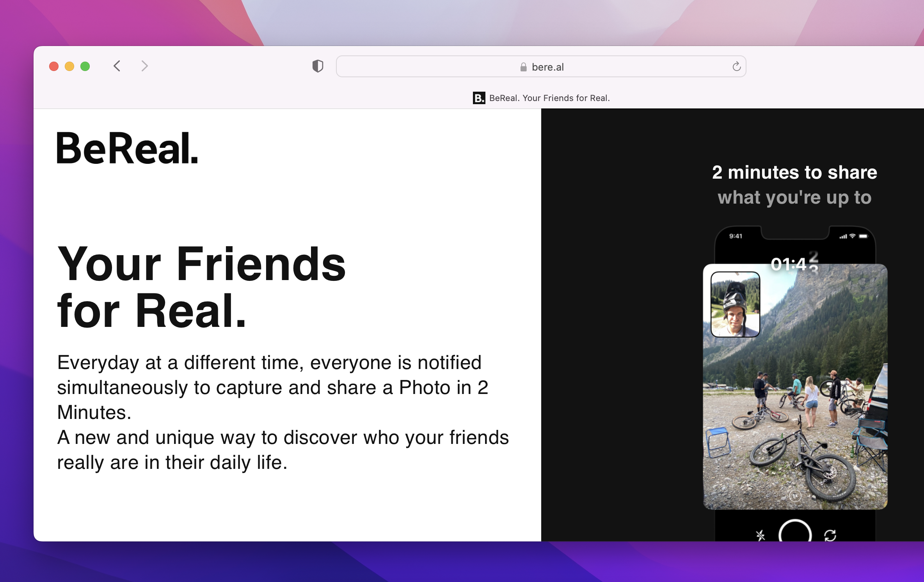Click the cellular signal icon in the phone status bar
The width and height of the screenshot is (924, 582).
click(x=843, y=236)
